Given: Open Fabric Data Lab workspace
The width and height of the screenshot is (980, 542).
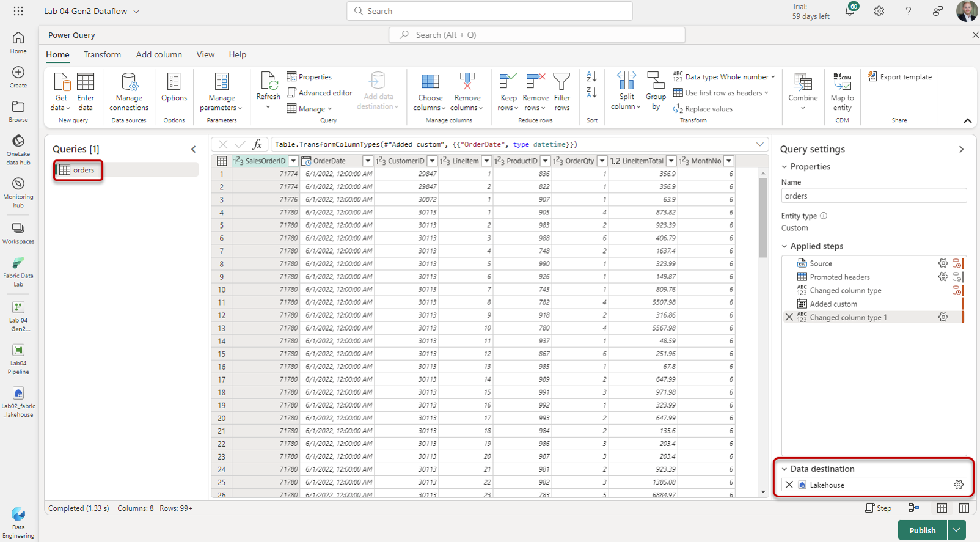Looking at the screenshot, I should point(18,271).
